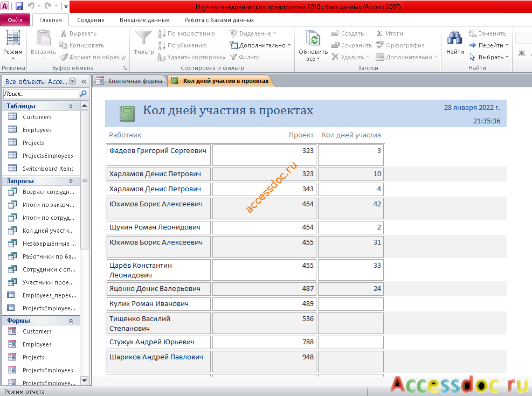Collapse navigation pane with double chevron
This screenshot has height=396, width=532.
click(84, 81)
